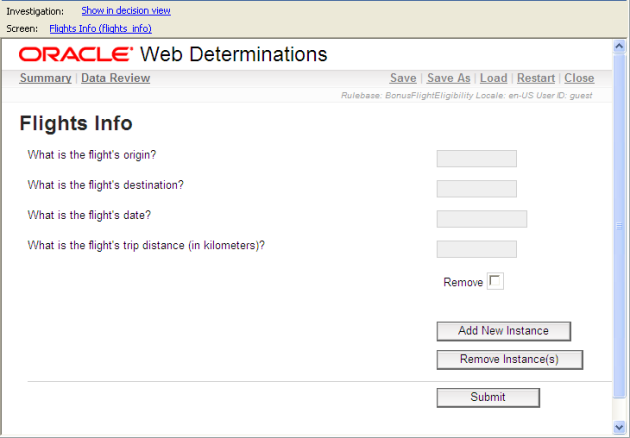Screen dimensions: 630x438
Task: Click the "What is the flight's date?" label
Action: pyautogui.click(x=89, y=215)
